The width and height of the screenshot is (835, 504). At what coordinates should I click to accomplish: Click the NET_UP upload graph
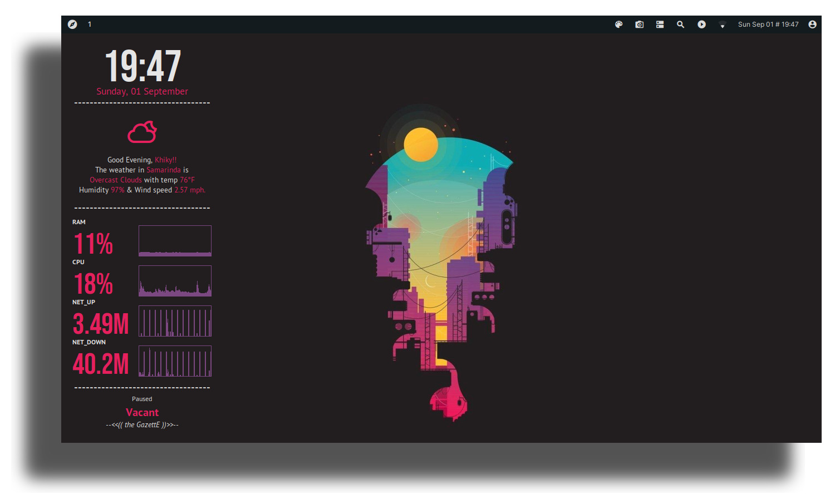175,321
